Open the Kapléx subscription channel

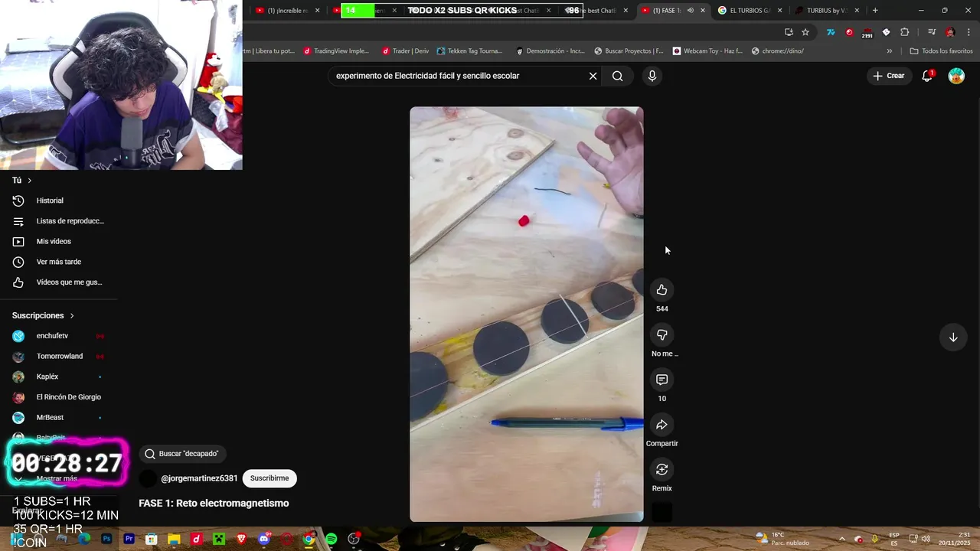pyautogui.click(x=58, y=377)
